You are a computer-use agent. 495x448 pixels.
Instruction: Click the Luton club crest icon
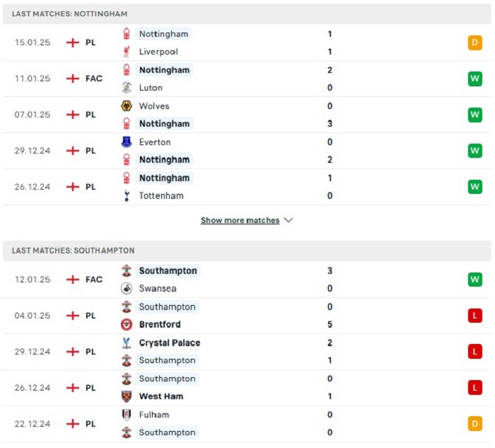click(x=127, y=88)
